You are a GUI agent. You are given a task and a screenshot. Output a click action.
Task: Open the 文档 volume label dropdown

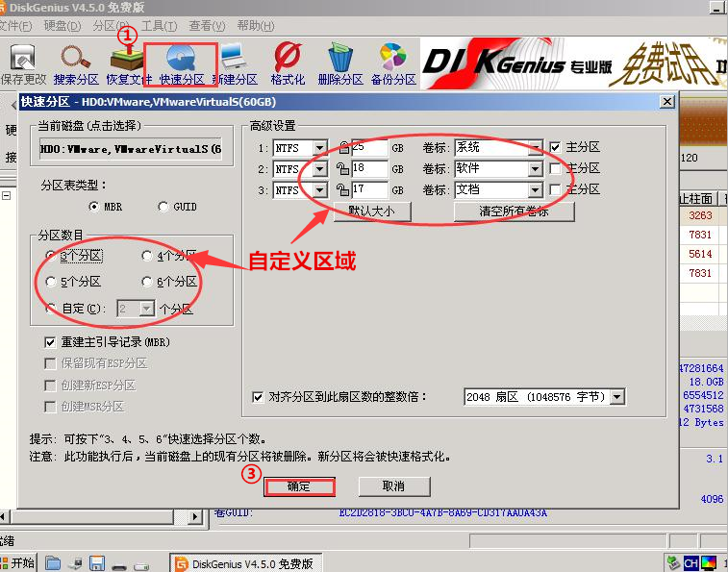pos(535,190)
